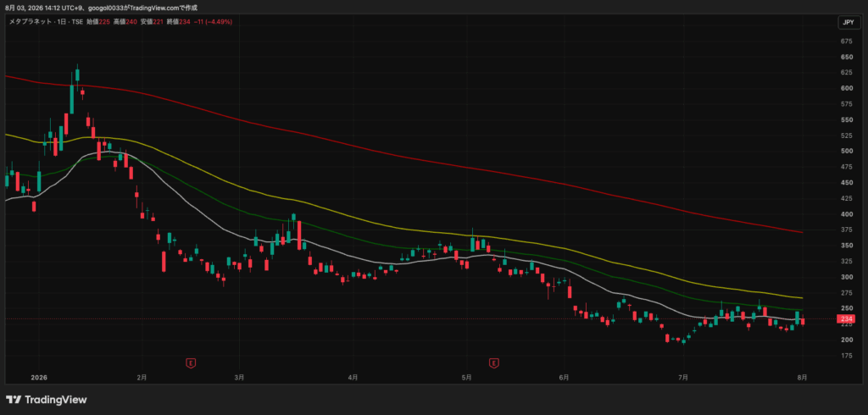Select the red 234 current price label
Screen dimensions: 868x415
[846, 319]
